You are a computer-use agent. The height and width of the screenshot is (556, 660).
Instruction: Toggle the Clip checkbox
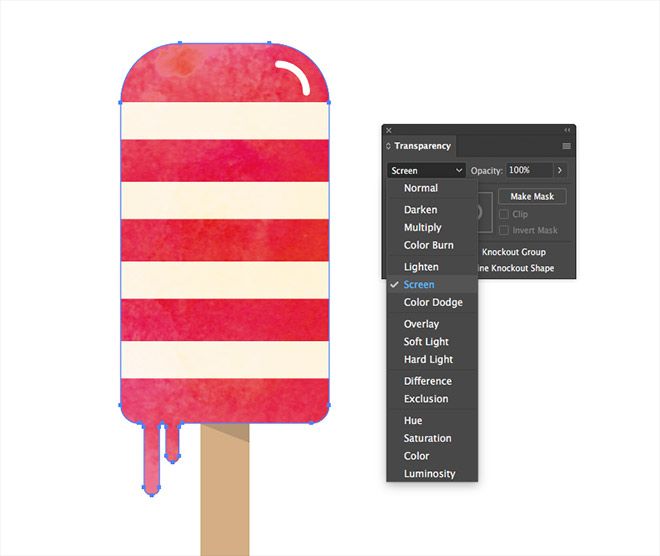503,214
